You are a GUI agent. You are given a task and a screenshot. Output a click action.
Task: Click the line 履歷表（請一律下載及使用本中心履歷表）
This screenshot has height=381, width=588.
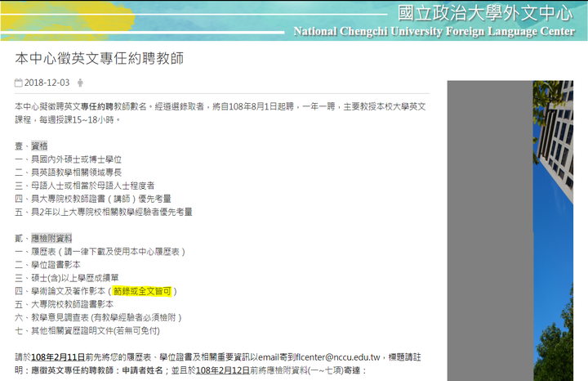point(109,252)
